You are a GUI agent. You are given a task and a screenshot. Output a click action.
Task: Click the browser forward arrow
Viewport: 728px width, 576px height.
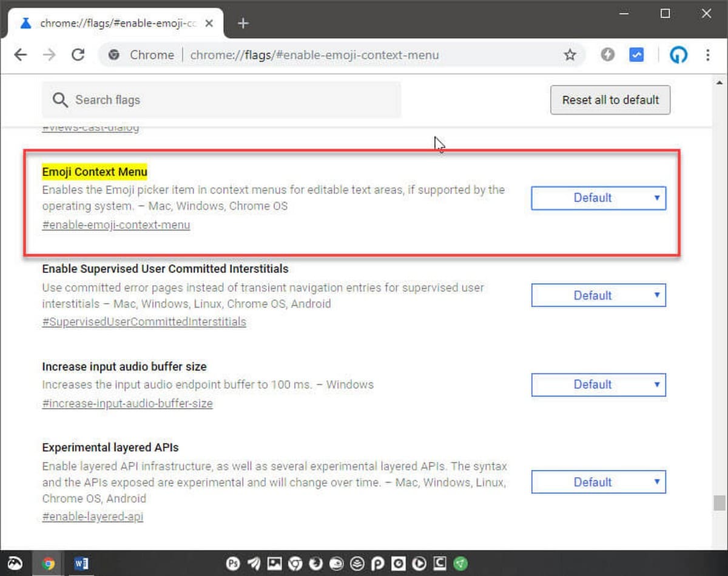[x=49, y=55]
